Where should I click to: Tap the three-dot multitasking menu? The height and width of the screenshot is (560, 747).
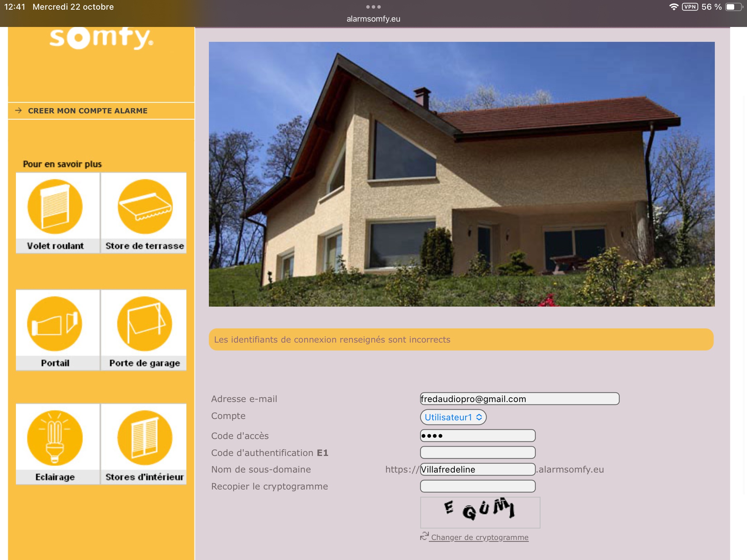(373, 7)
